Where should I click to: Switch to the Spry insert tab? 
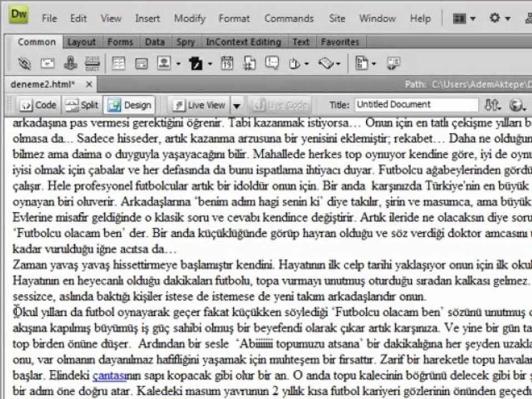tap(186, 42)
